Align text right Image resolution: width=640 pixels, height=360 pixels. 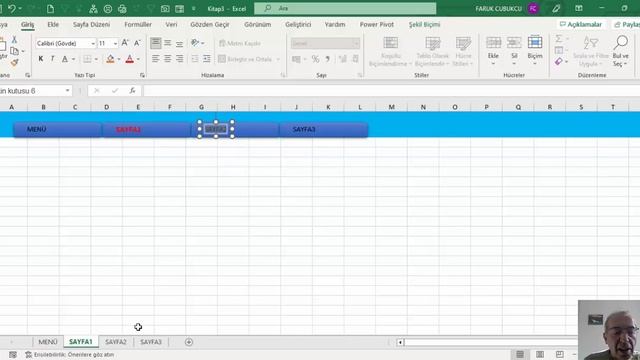point(180,59)
